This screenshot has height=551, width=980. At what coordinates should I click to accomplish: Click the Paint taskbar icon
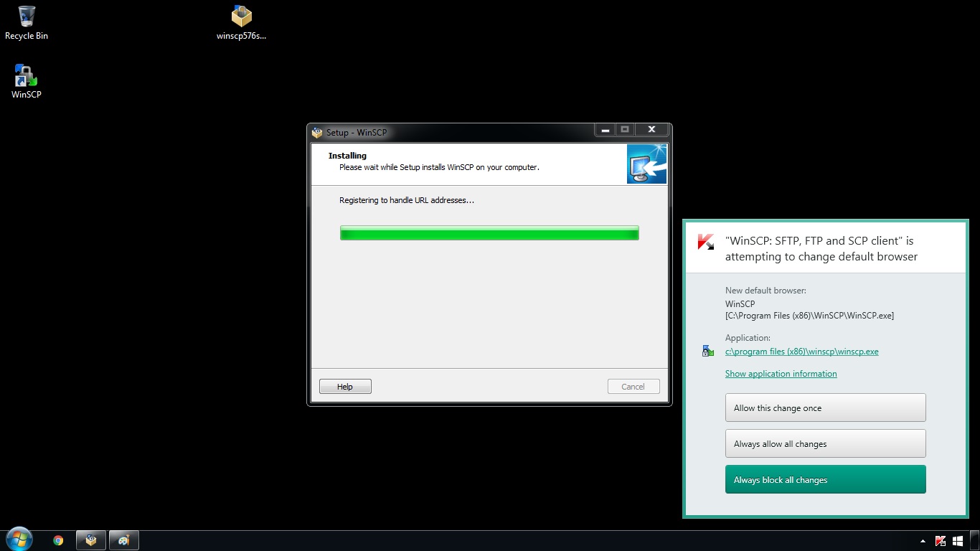coord(123,540)
